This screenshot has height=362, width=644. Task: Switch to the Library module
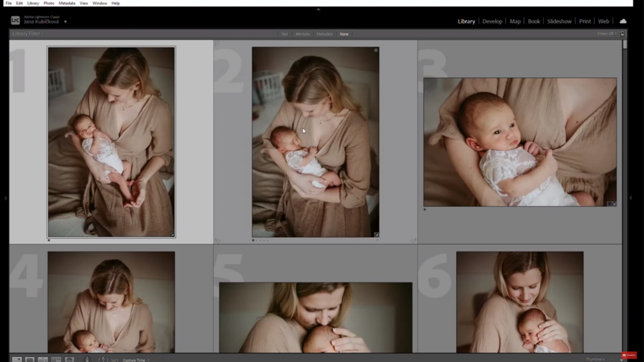click(x=467, y=21)
